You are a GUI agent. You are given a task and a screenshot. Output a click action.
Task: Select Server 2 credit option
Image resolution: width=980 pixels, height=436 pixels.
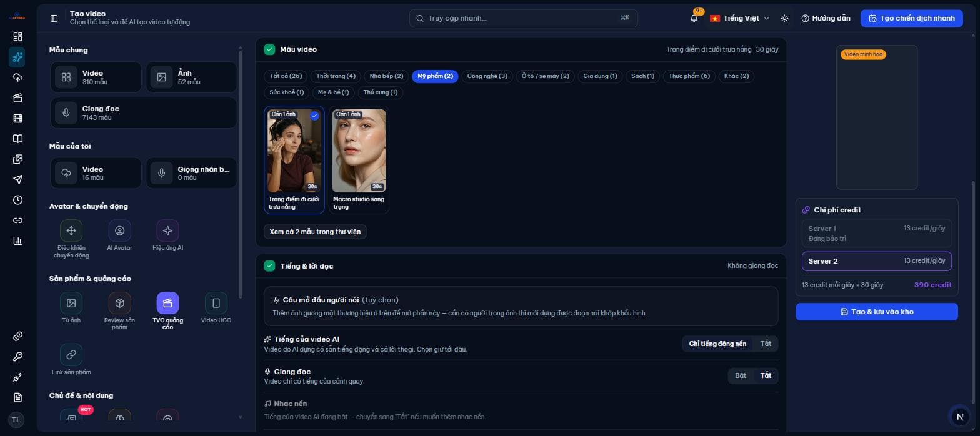point(877,261)
